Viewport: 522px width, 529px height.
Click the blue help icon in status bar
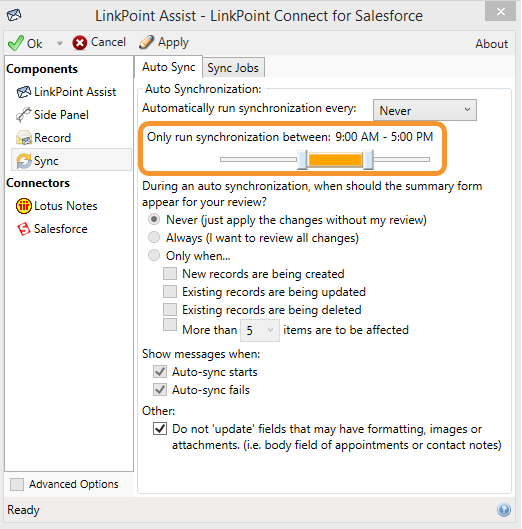click(x=504, y=509)
